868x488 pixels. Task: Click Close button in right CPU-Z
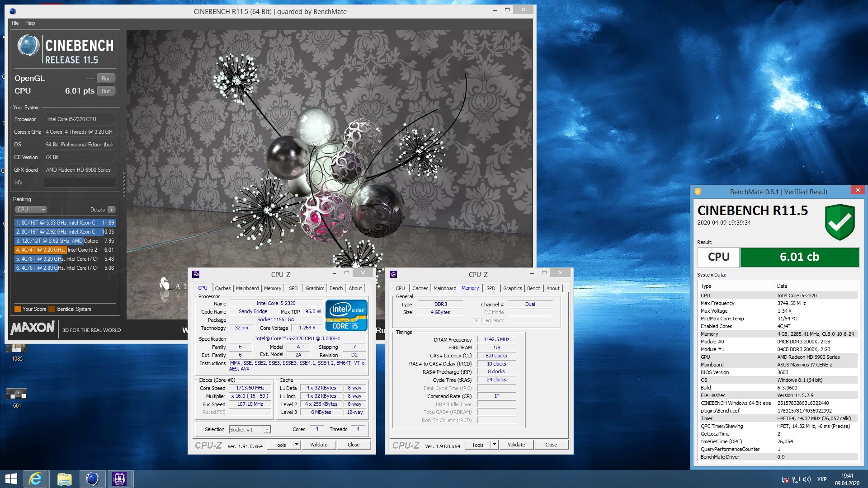coord(551,445)
